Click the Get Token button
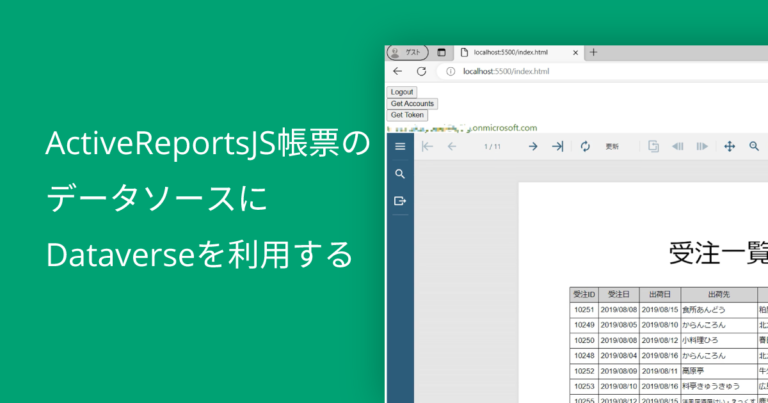Screen dimensions: 768x403 click(x=407, y=115)
